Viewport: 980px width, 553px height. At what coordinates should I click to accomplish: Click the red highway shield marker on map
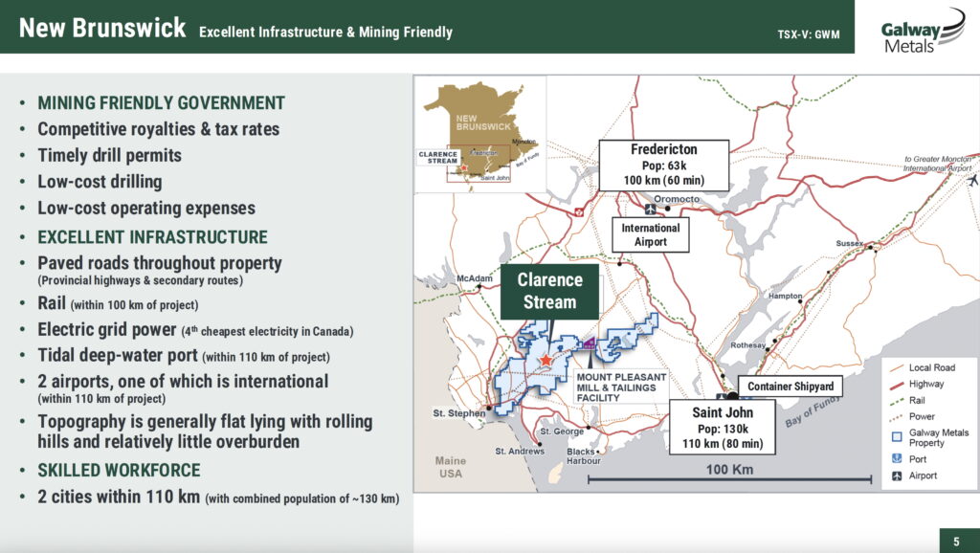(x=578, y=212)
